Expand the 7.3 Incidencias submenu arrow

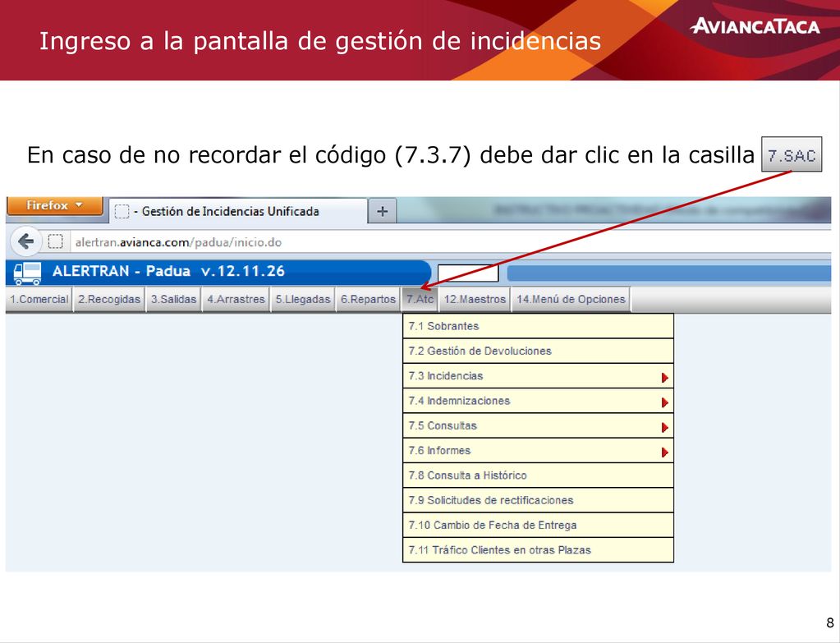(x=665, y=378)
